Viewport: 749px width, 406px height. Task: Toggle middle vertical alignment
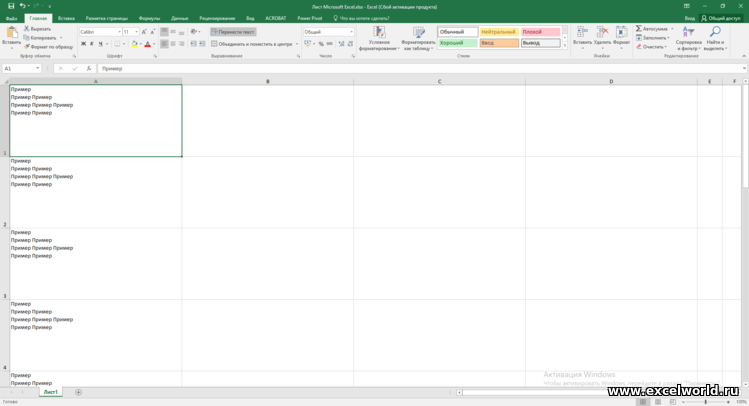pos(173,32)
